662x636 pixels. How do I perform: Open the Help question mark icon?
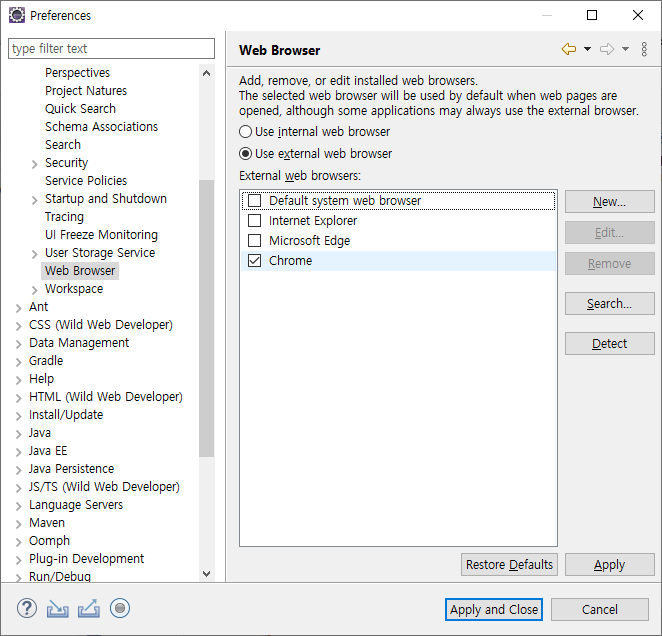pyautogui.click(x=27, y=609)
